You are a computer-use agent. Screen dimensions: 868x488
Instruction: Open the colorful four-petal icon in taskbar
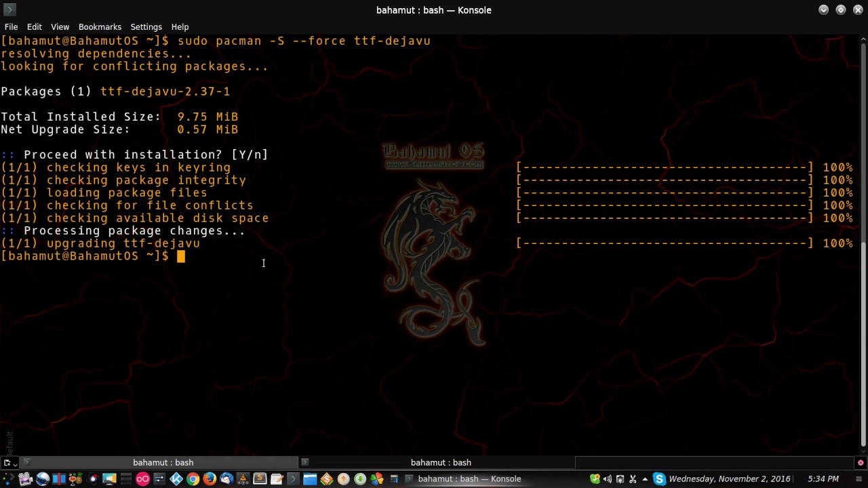point(377,479)
